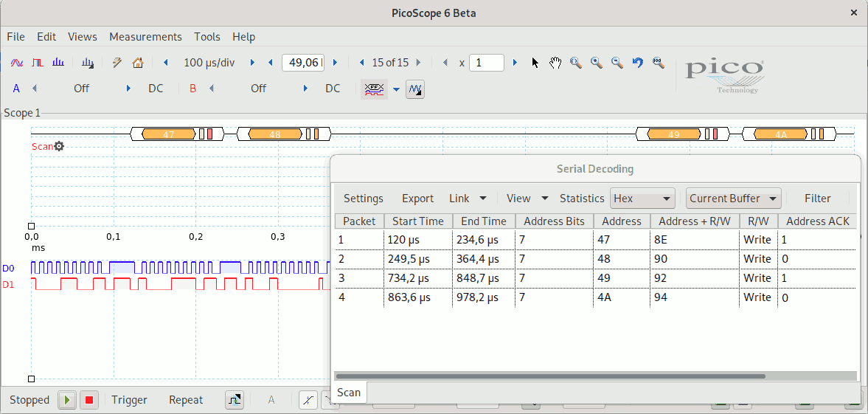Open the Views menu
Screen dimensions: 868x414
tap(83, 37)
